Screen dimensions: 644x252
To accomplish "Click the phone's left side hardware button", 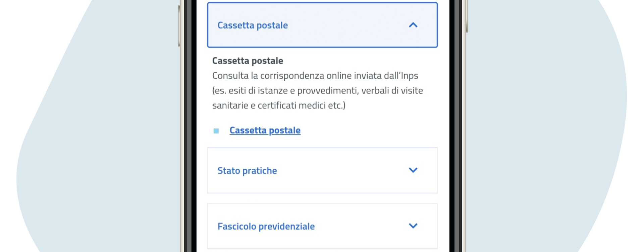I will [x=179, y=26].
